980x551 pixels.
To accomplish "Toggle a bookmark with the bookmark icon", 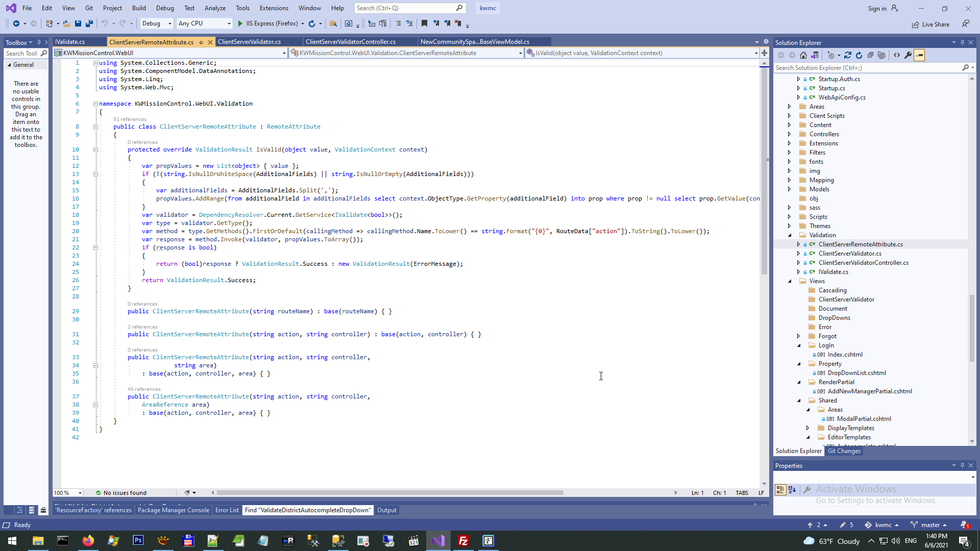I will tap(424, 23).
